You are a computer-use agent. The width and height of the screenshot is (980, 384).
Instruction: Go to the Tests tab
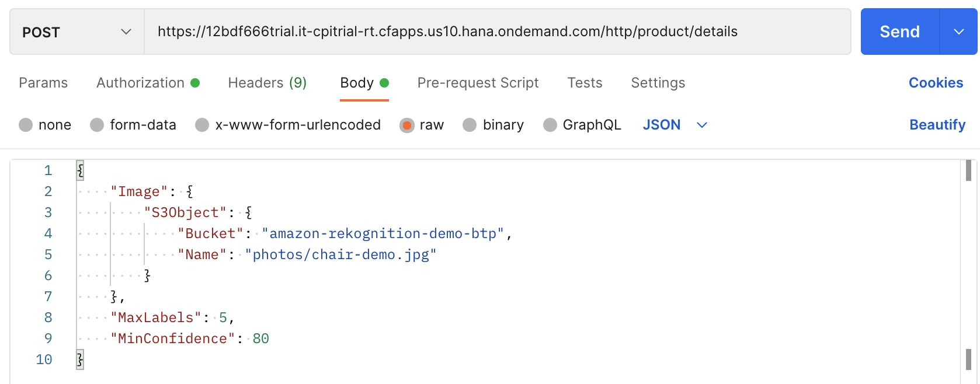(585, 83)
